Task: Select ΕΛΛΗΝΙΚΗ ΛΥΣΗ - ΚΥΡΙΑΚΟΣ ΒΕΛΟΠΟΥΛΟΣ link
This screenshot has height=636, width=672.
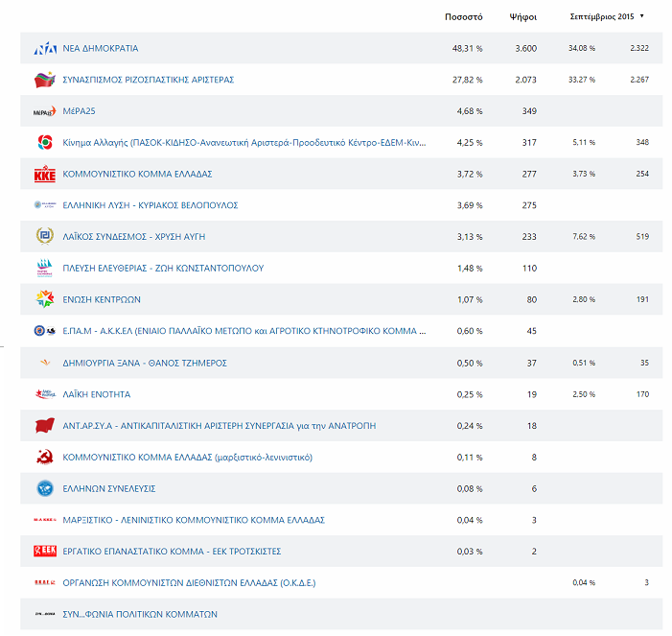Action: 150,205
